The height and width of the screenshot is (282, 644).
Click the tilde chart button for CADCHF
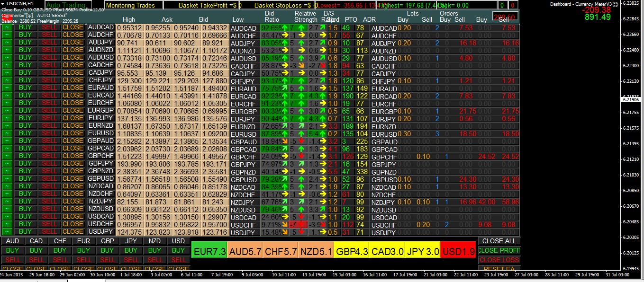coord(8,65)
